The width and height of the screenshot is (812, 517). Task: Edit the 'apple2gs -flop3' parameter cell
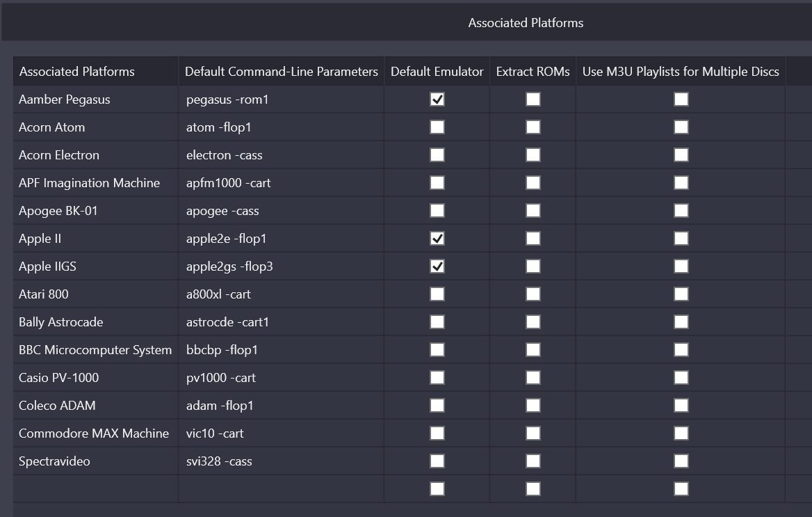(x=281, y=267)
